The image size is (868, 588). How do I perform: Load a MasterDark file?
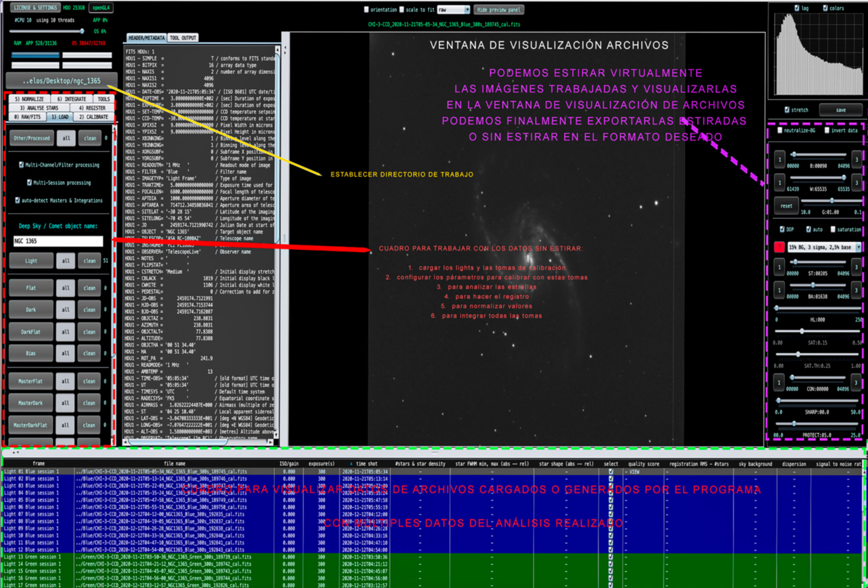tap(30, 403)
